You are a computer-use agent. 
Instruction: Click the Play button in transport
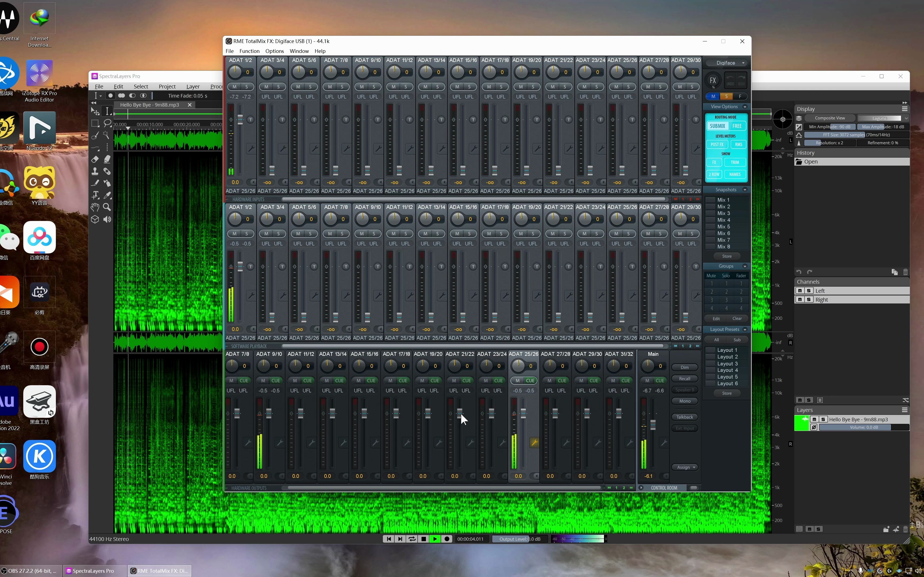(434, 539)
